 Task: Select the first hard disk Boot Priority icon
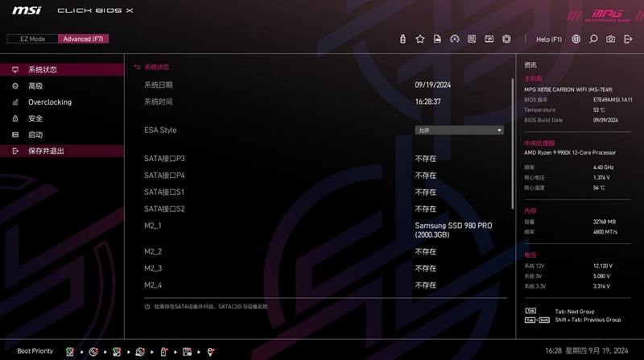pos(70,352)
